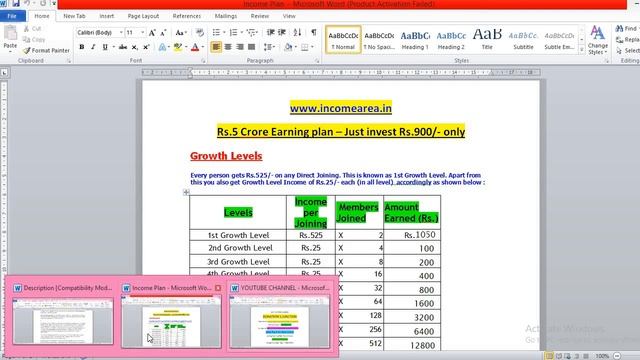Align text left
This screenshot has height=360, width=640.
coord(216,47)
